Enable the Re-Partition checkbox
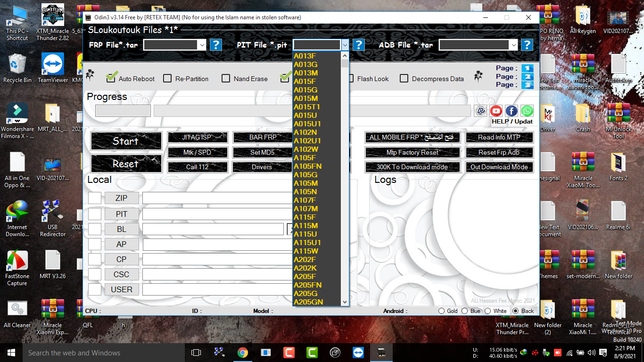The image size is (644, 362). click(x=167, y=78)
